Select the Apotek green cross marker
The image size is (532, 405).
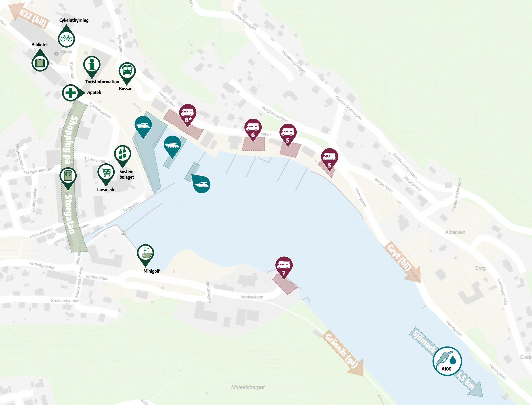tap(73, 93)
